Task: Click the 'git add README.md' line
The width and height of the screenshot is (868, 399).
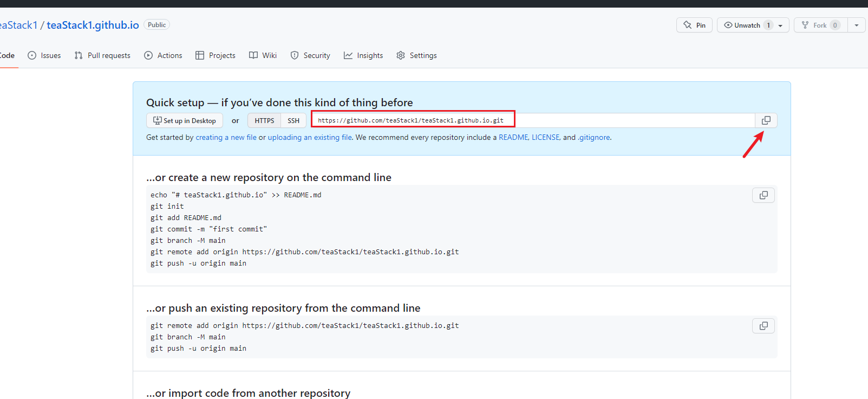Action: click(x=186, y=218)
